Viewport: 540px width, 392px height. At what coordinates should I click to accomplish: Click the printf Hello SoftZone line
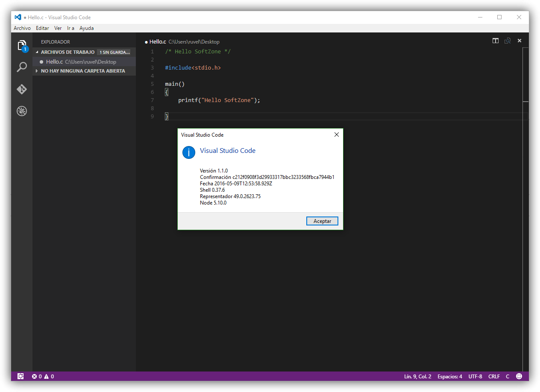pyautogui.click(x=219, y=100)
